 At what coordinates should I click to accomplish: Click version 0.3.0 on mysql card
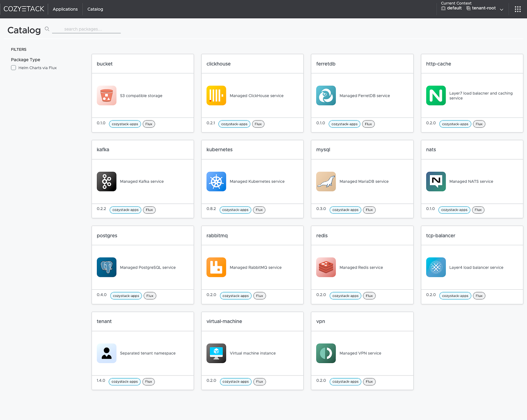[x=321, y=209]
